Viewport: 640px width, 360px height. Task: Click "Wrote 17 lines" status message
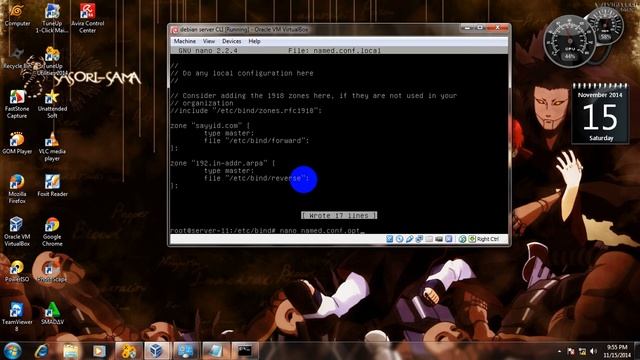(x=339, y=215)
